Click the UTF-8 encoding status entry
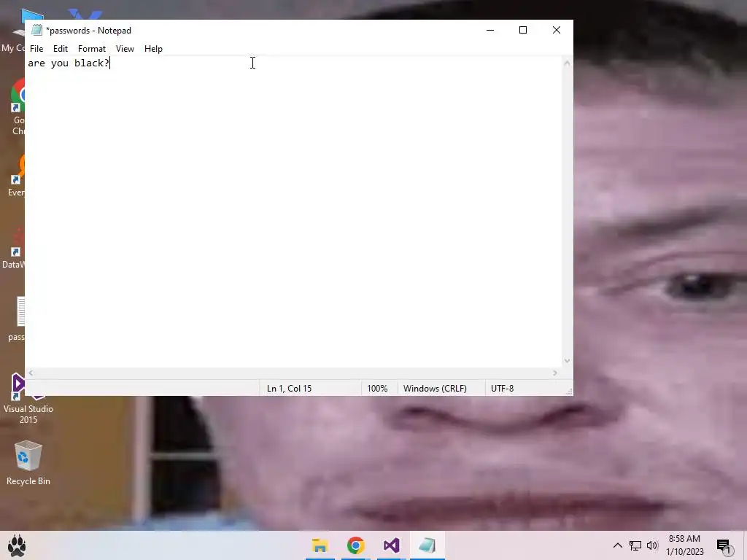Screen dimensions: 747x560 tap(502, 389)
